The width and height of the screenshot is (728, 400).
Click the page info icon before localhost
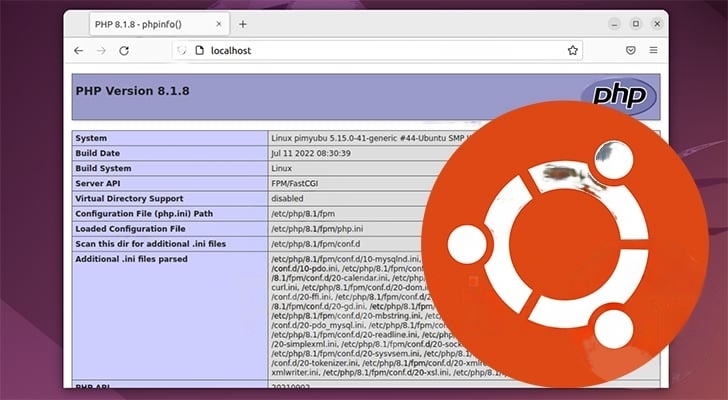click(x=200, y=51)
